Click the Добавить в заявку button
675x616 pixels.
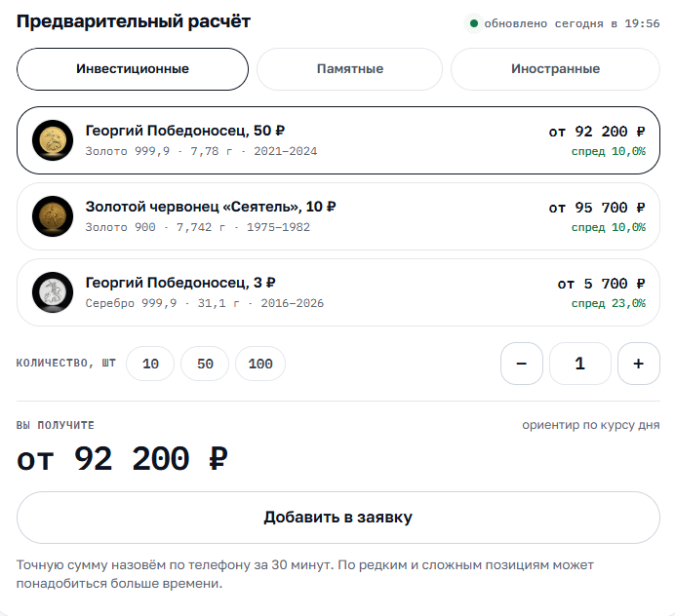[x=338, y=518]
